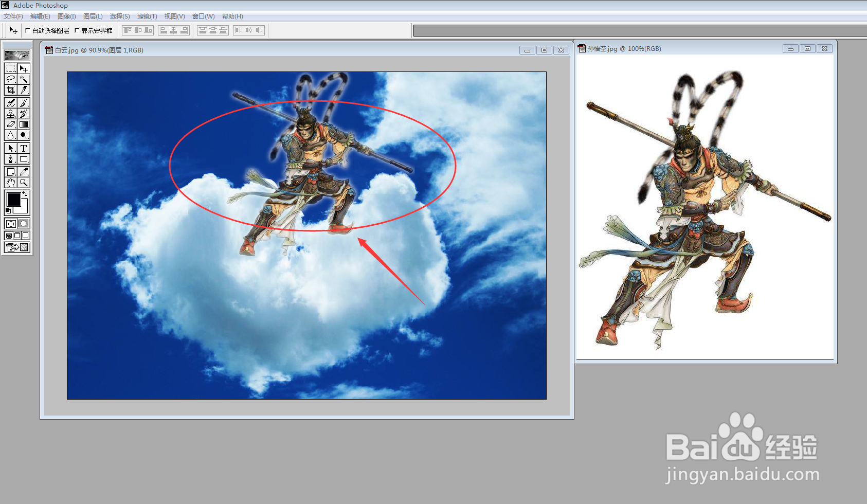Viewport: 867px width, 504px height.
Task: Open the 帮助(H) menu
Action: [x=232, y=16]
